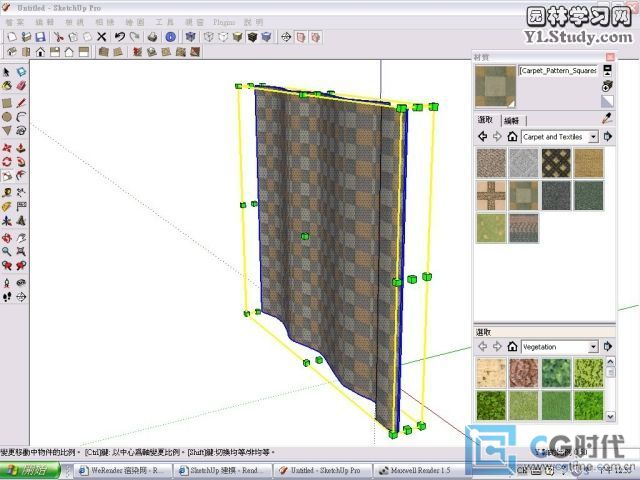Open the Vegetation library dropdown
Viewport: 640px width, 480px height.
tap(593, 347)
